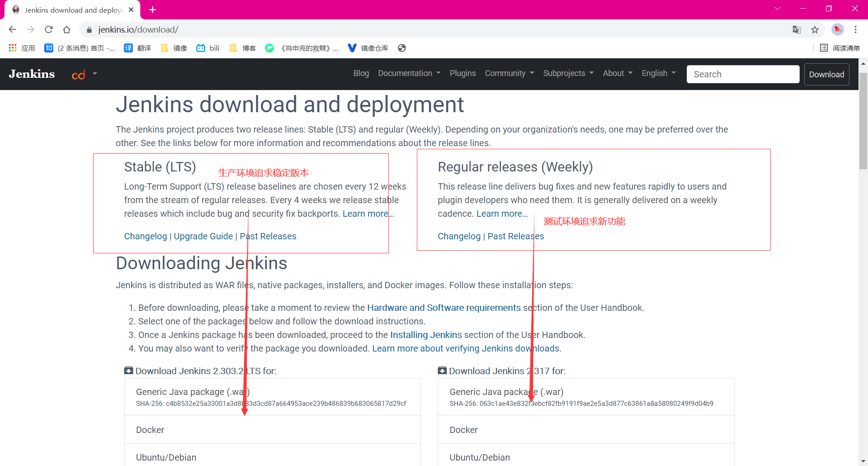Focus the Search input field
868x466 pixels.
(743, 74)
